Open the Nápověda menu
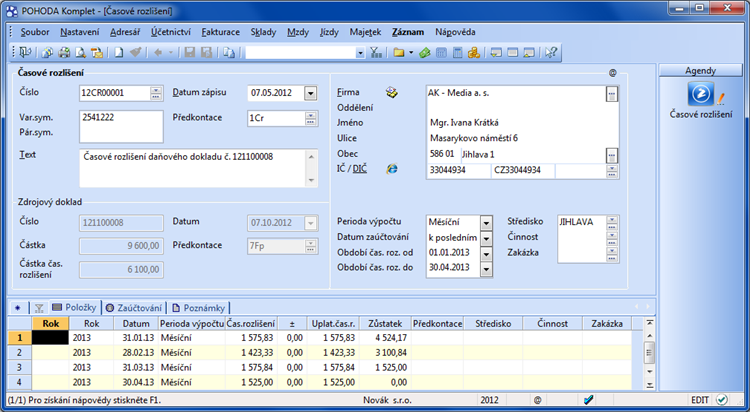750x412 pixels. [455, 32]
